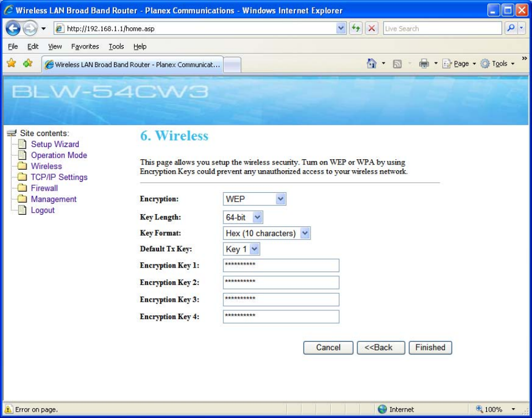Open the Key Length dropdown showing 64-bit
This screenshot has height=418, width=532.
(x=243, y=217)
